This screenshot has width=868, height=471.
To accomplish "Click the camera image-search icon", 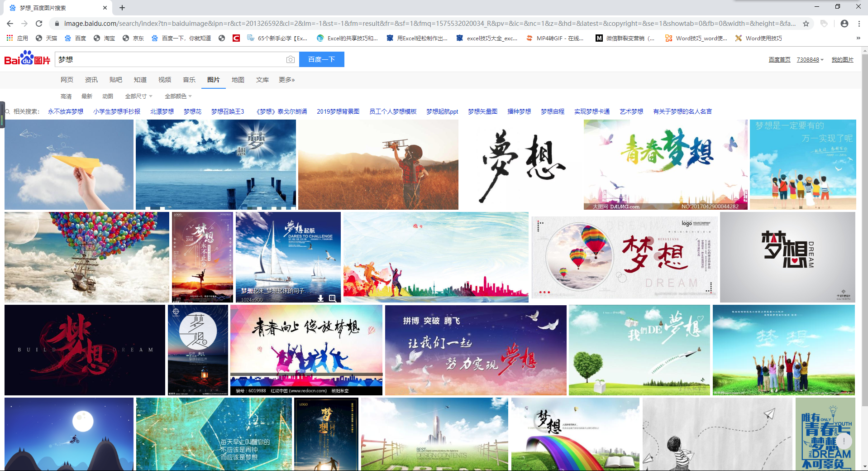I will (291, 59).
